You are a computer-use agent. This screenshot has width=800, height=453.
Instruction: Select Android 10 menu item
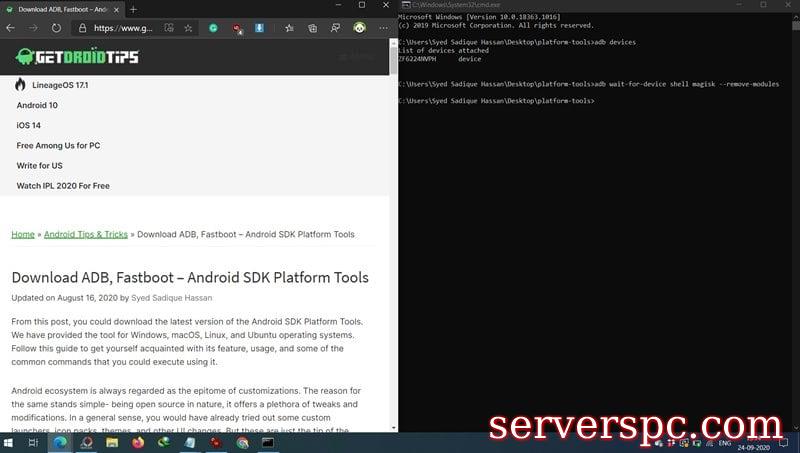click(x=37, y=105)
